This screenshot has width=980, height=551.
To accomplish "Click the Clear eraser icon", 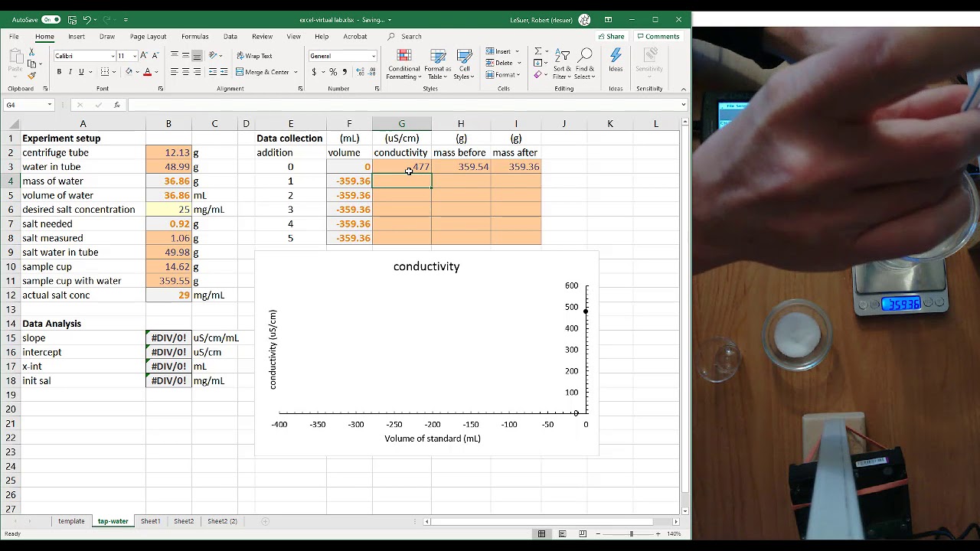I will tap(537, 75).
